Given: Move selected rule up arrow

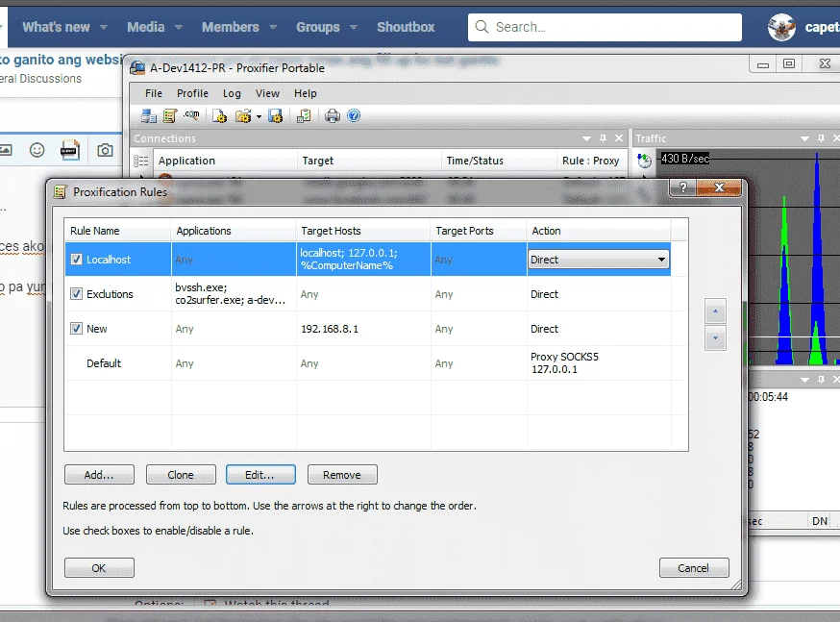Looking at the screenshot, I should [715, 311].
